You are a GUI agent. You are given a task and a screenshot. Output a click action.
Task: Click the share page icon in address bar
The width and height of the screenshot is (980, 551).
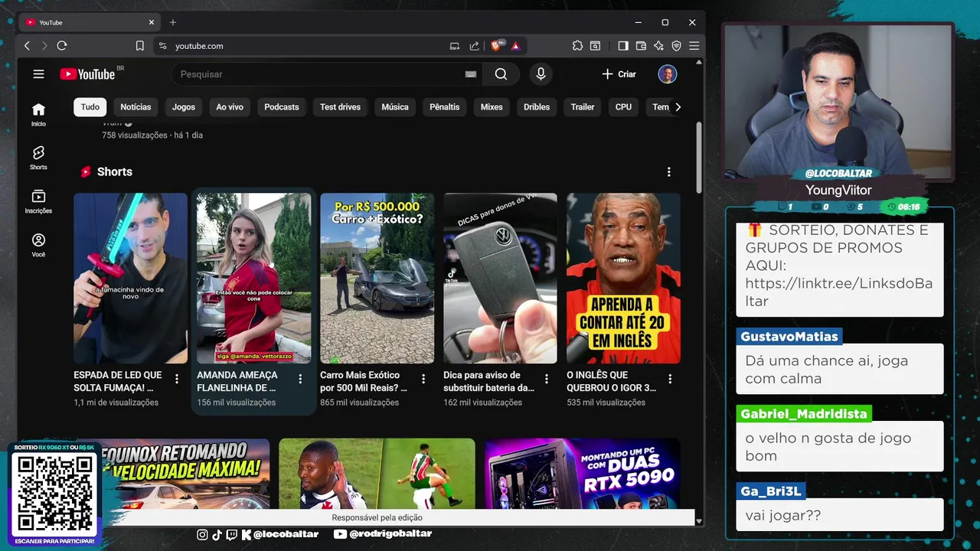[474, 46]
